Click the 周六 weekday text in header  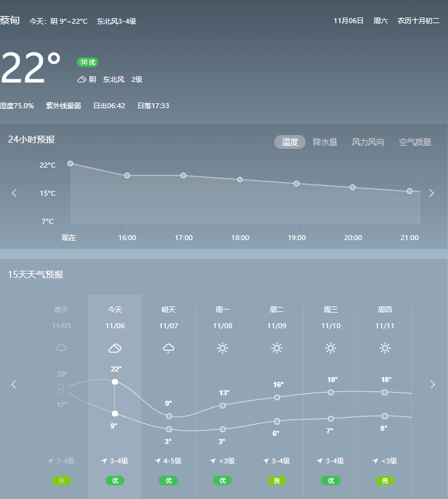pyautogui.click(x=381, y=21)
